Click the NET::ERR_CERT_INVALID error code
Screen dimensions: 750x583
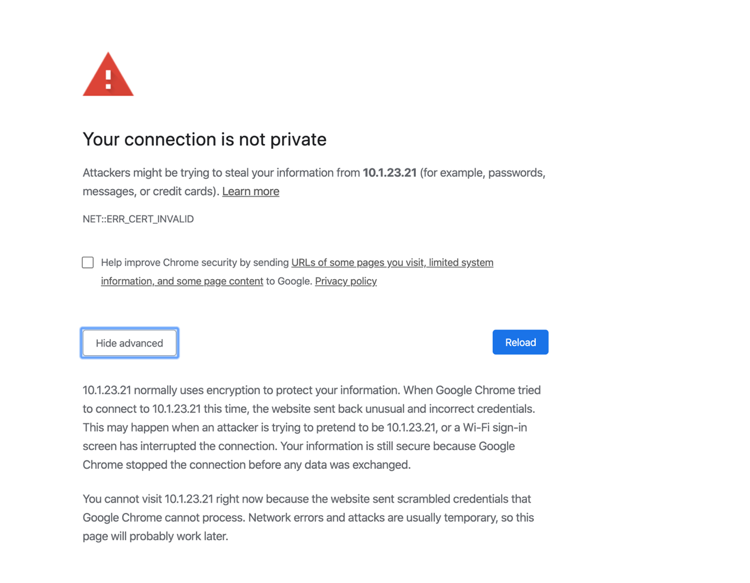138,219
